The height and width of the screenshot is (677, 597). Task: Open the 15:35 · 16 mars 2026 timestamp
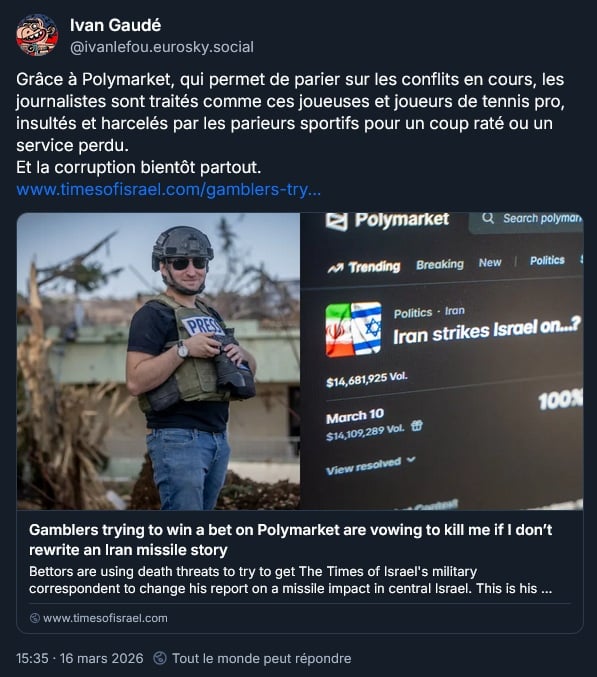(79, 658)
